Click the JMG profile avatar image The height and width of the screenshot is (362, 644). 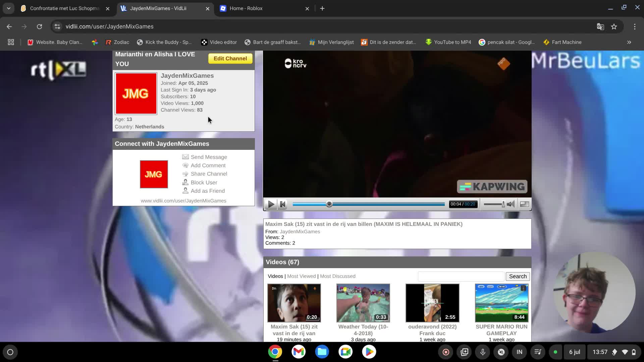coord(136,94)
